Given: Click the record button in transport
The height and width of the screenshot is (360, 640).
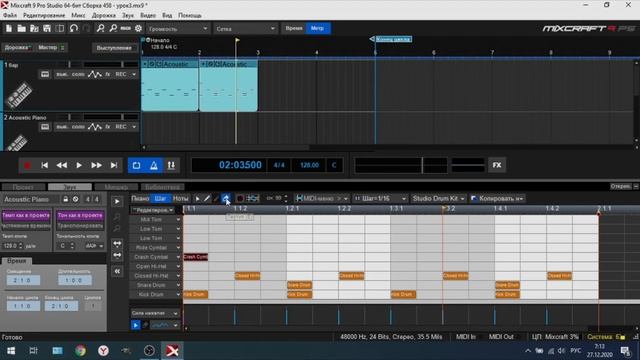Looking at the screenshot, I should (27, 165).
